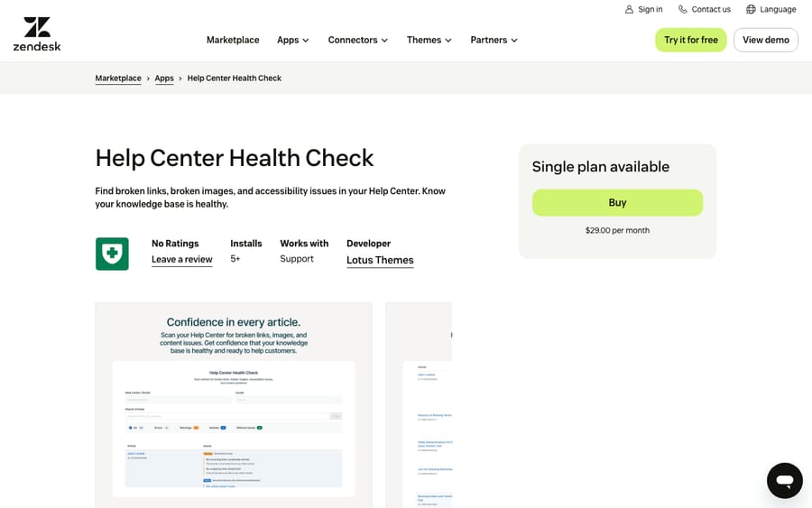Click the Language globe icon
Viewport: 812px width, 508px height.
751,9
